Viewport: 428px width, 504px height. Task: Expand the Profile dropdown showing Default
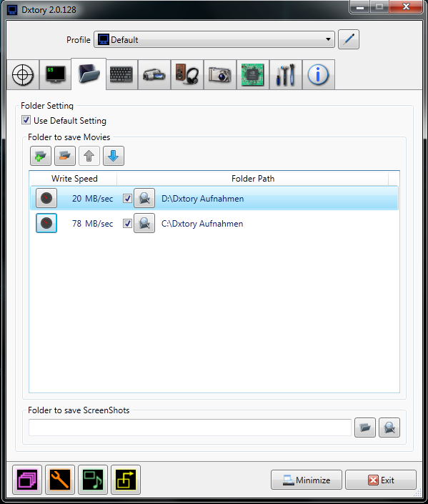pos(214,39)
